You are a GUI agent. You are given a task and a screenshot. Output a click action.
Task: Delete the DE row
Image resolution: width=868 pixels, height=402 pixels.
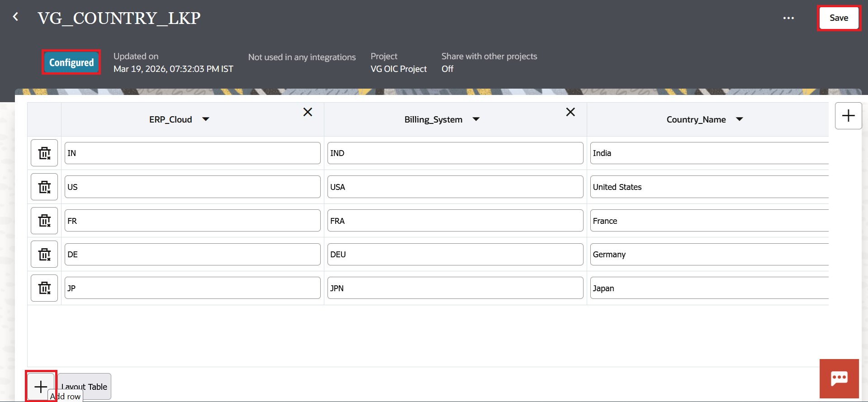point(44,254)
